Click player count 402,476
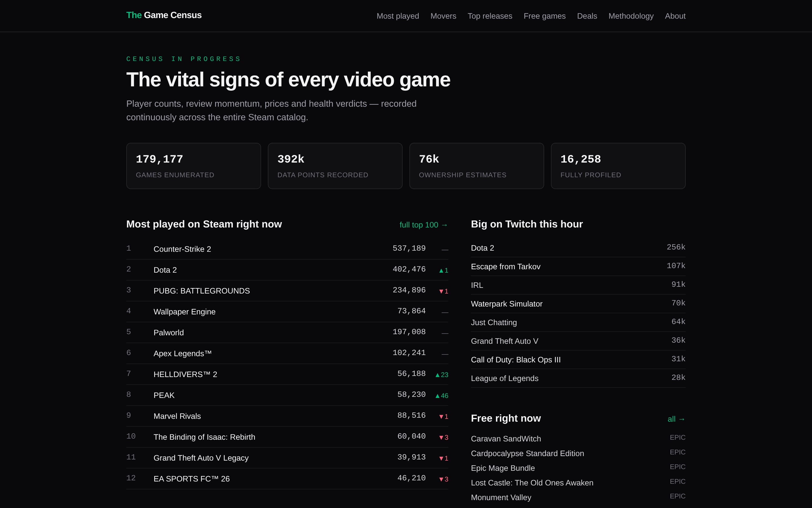The image size is (812, 508). tap(409, 269)
